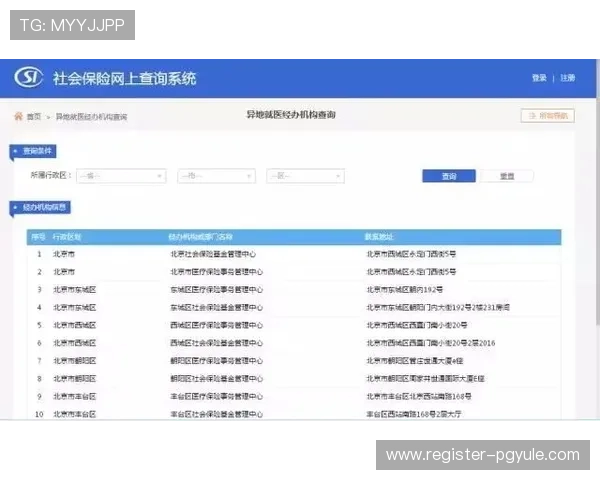The image size is (600, 480).
Task: Open the city (市) dropdown
Action: pyautogui.click(x=216, y=176)
